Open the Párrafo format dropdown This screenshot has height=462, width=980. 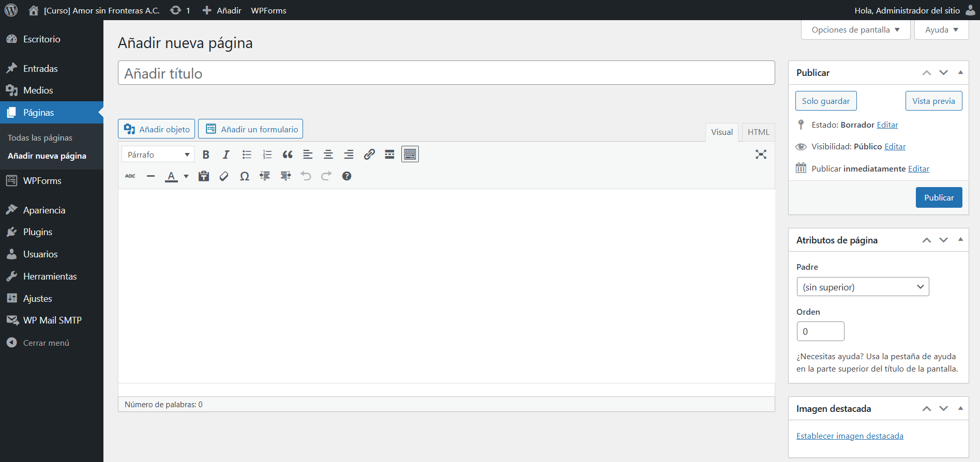pyautogui.click(x=158, y=155)
